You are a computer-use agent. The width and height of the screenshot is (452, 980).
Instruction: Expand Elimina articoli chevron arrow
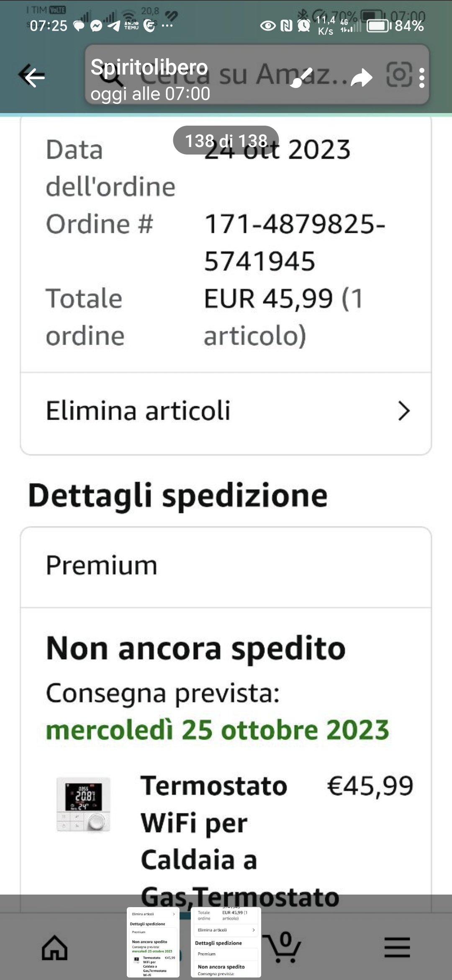point(403,411)
